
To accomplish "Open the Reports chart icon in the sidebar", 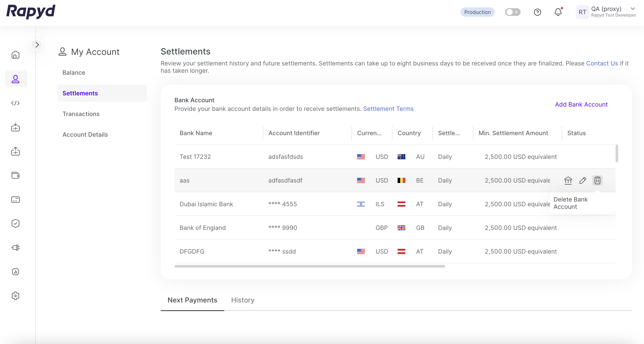I will point(16,271).
